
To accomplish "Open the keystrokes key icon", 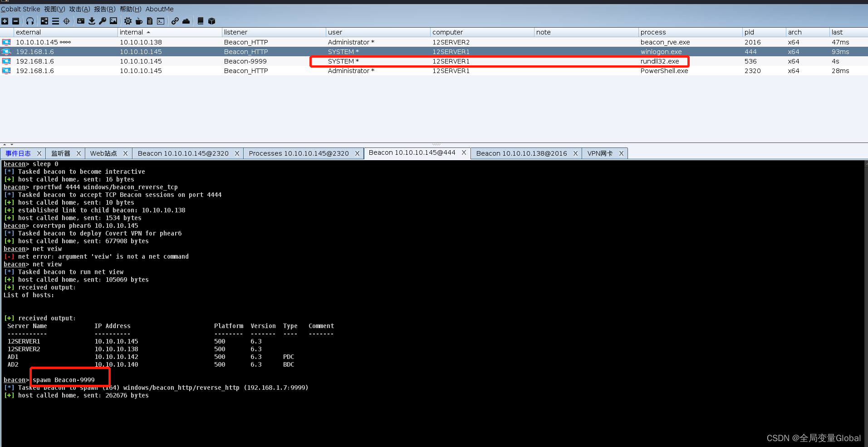I will 103,21.
